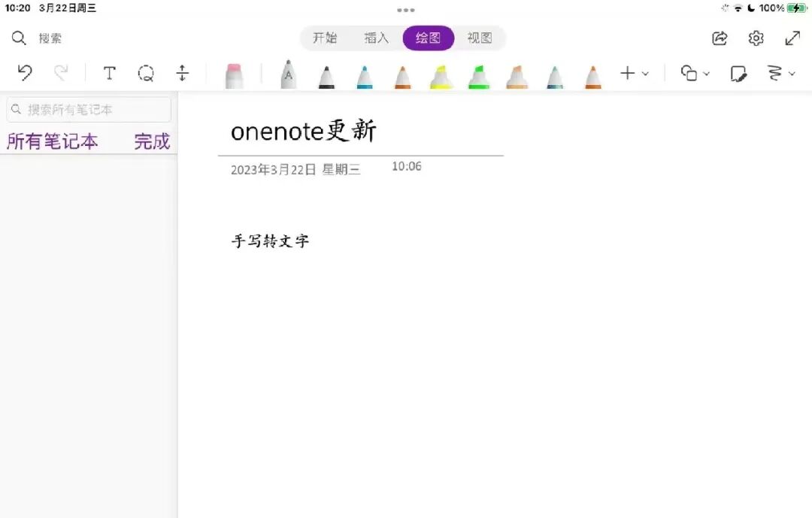Open the sticky note ink tool
This screenshot has width=812, height=518.
(x=738, y=74)
